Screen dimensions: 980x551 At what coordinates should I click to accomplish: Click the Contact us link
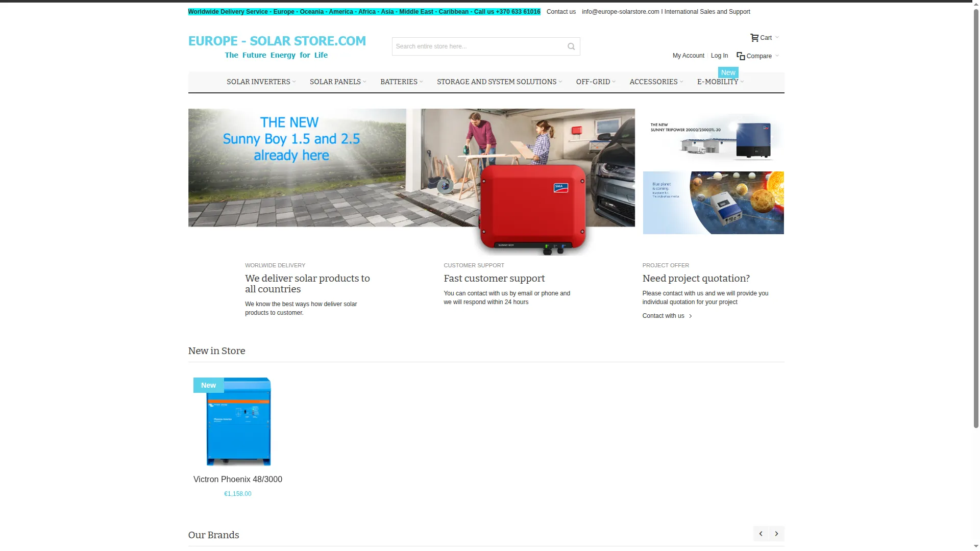coord(561,12)
